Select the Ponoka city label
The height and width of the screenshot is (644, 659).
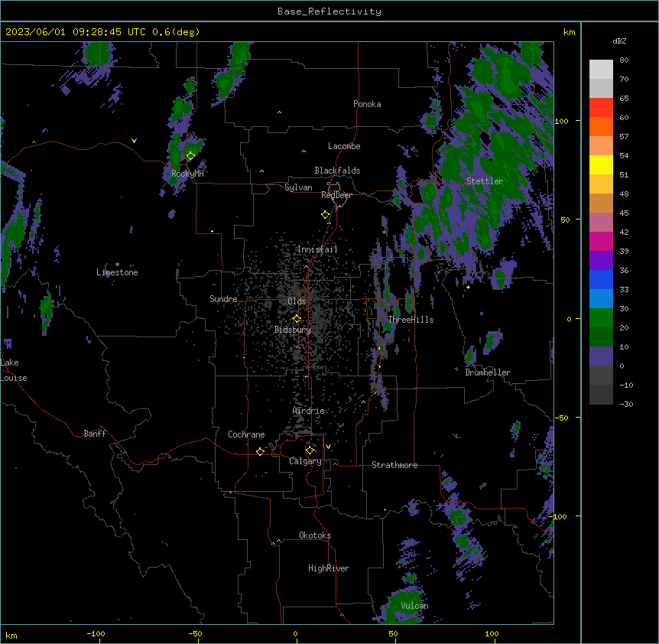click(367, 104)
